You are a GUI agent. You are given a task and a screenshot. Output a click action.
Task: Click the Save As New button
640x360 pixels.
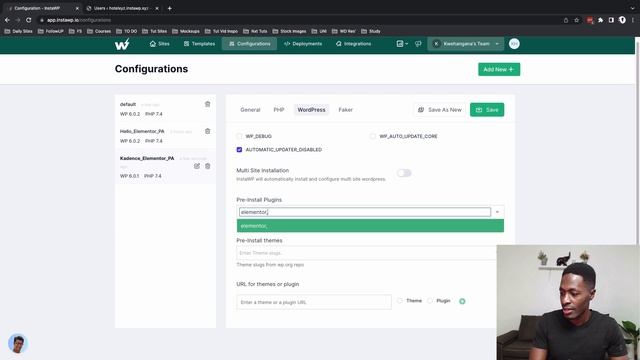[439, 110]
